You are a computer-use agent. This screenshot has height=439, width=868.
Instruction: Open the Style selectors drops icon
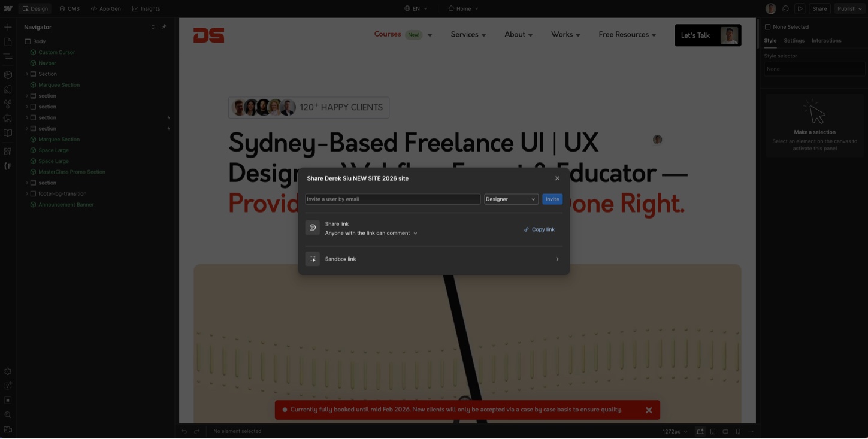tap(8, 104)
